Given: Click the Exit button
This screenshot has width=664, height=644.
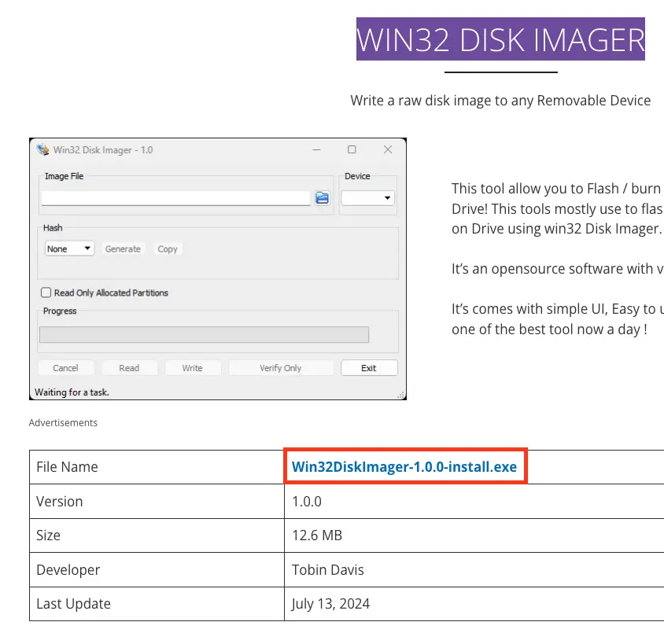Looking at the screenshot, I should tap(369, 368).
